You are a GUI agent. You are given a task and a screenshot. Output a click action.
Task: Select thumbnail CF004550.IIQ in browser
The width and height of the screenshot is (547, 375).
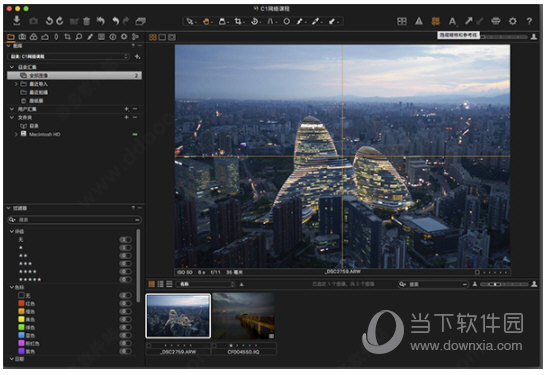(243, 316)
